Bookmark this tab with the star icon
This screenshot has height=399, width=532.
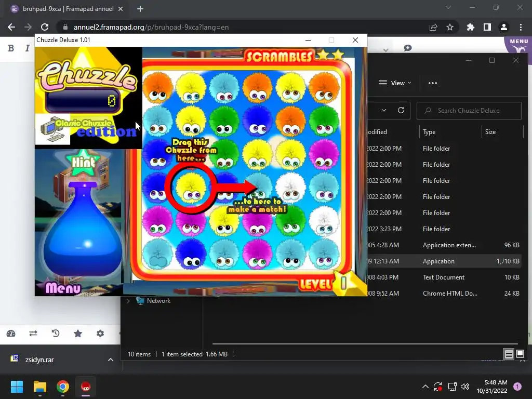click(x=450, y=27)
